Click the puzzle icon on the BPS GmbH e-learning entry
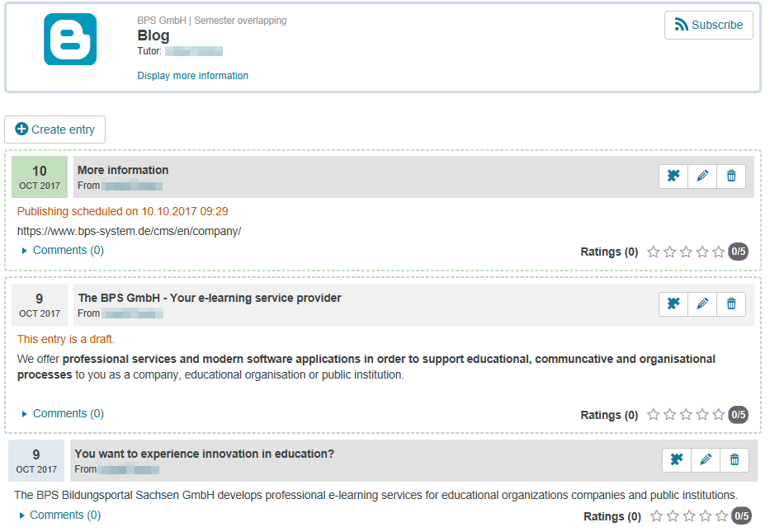Viewport: 770px width, 532px height. tap(673, 304)
